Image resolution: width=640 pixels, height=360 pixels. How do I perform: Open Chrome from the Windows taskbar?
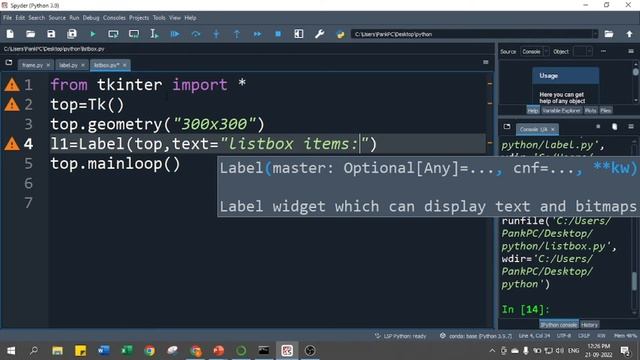point(149,351)
